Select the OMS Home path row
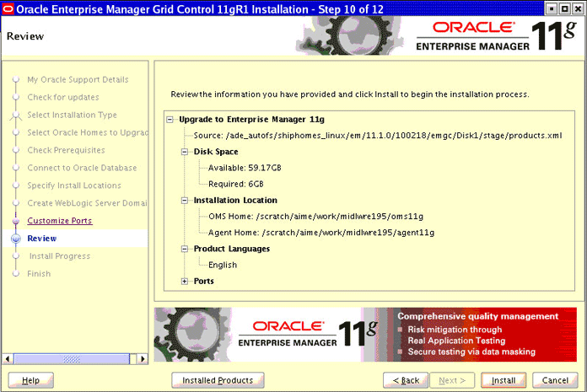Viewport: 587px width, 392px height. (316, 217)
